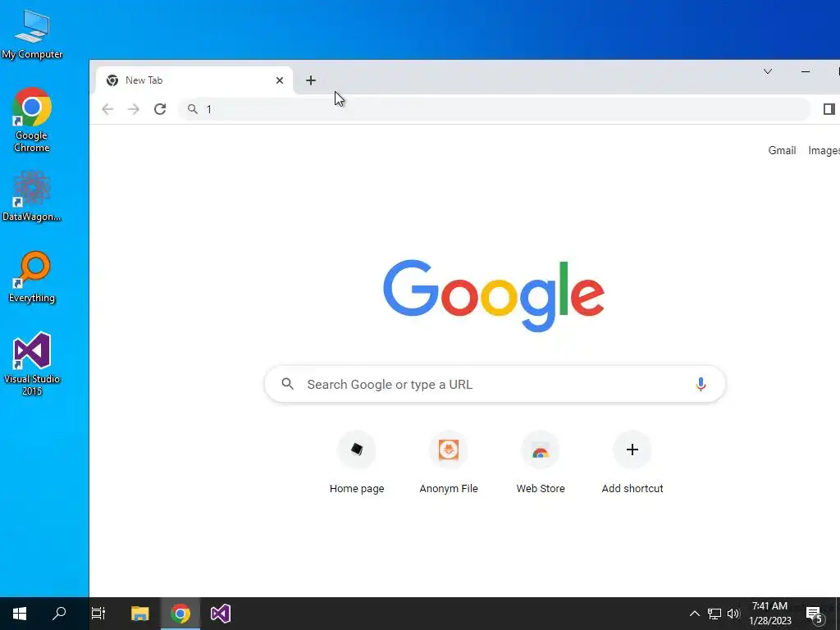Image resolution: width=840 pixels, height=630 pixels.
Task: Click the Home page shortcut label
Action: 357,489
